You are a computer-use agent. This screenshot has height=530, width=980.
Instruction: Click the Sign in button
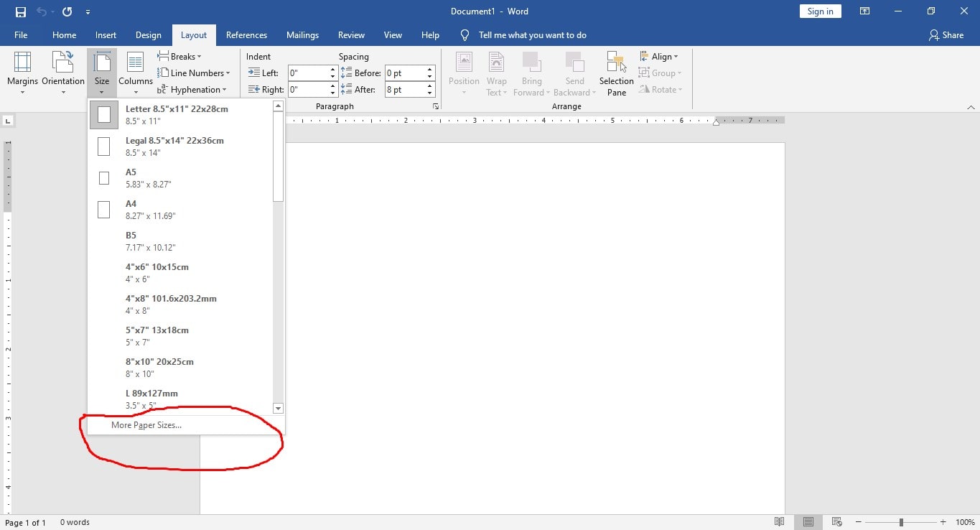[820, 11]
